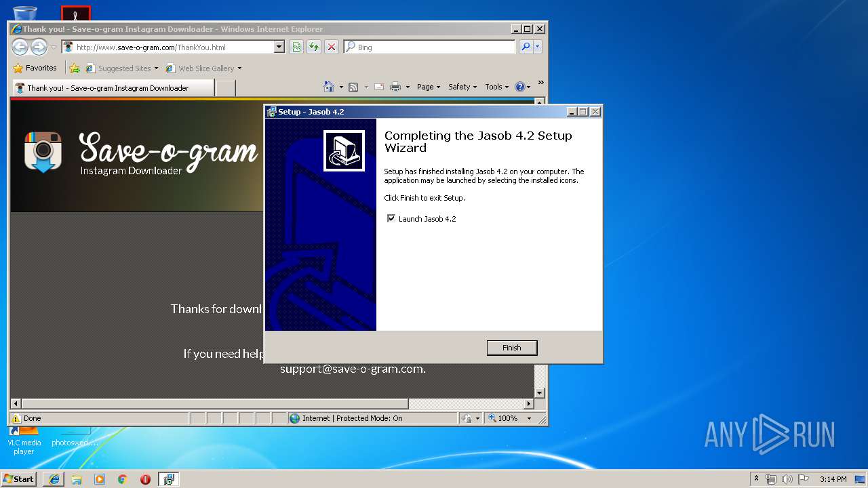Click vertical scrollbar down arrow
The image size is (868, 488).
[540, 393]
